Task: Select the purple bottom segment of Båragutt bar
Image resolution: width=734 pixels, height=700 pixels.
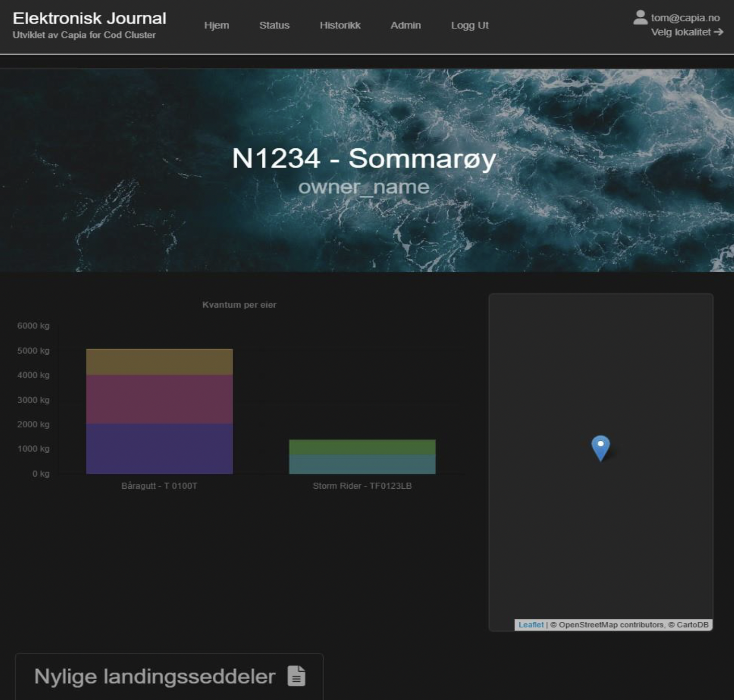Action: (159, 448)
